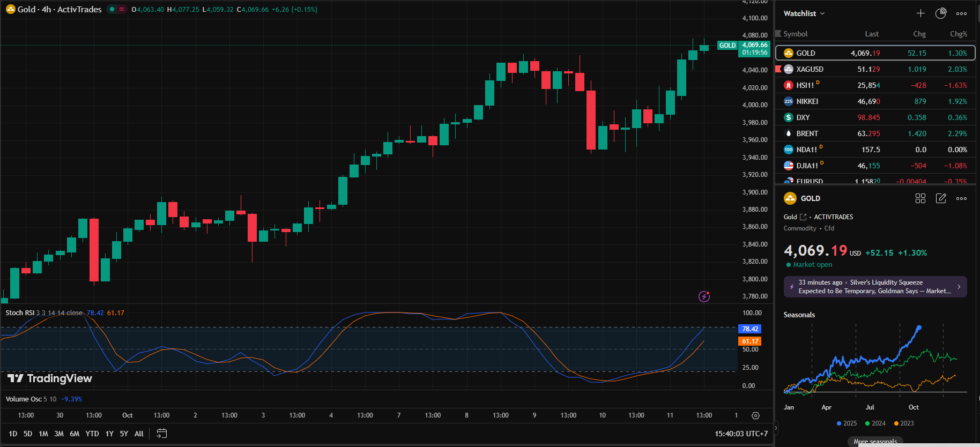This screenshot has height=447, width=980.
Task: Open the watchlist advanced view pie icon
Action: tap(941, 13)
